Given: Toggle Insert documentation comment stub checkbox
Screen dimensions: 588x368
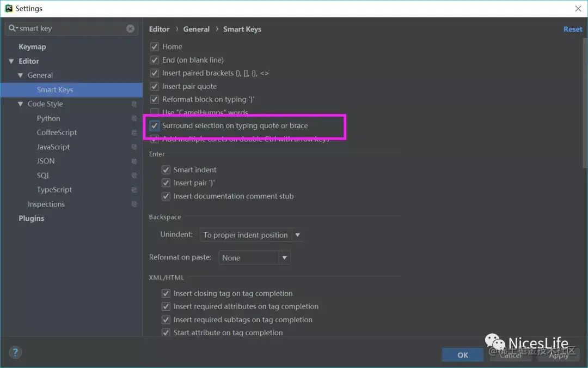Looking at the screenshot, I should 166,196.
